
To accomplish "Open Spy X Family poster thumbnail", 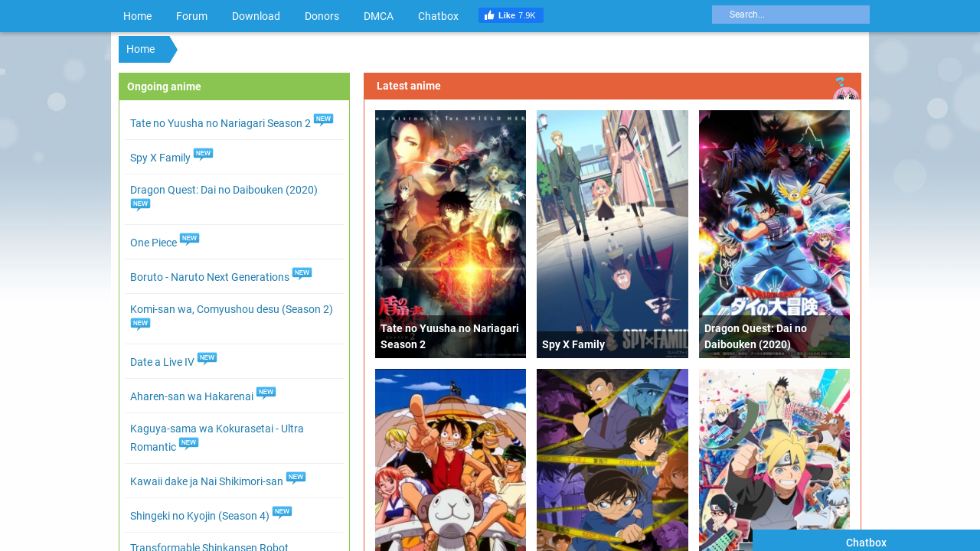I will coord(612,234).
